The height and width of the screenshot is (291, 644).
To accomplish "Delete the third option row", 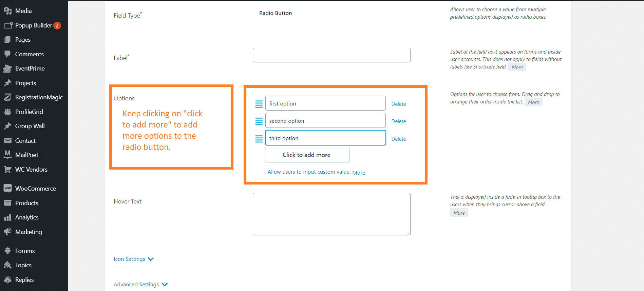I will pyautogui.click(x=398, y=139).
